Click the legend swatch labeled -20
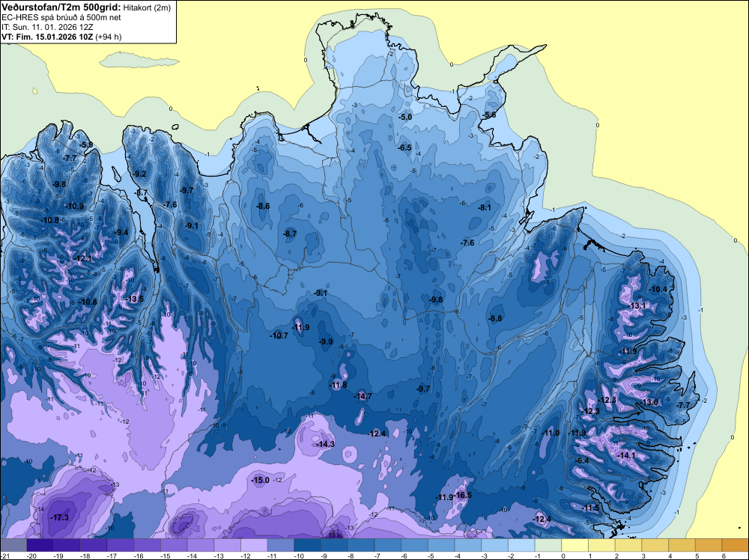Screen dimensions: 749x560 click(x=40, y=545)
